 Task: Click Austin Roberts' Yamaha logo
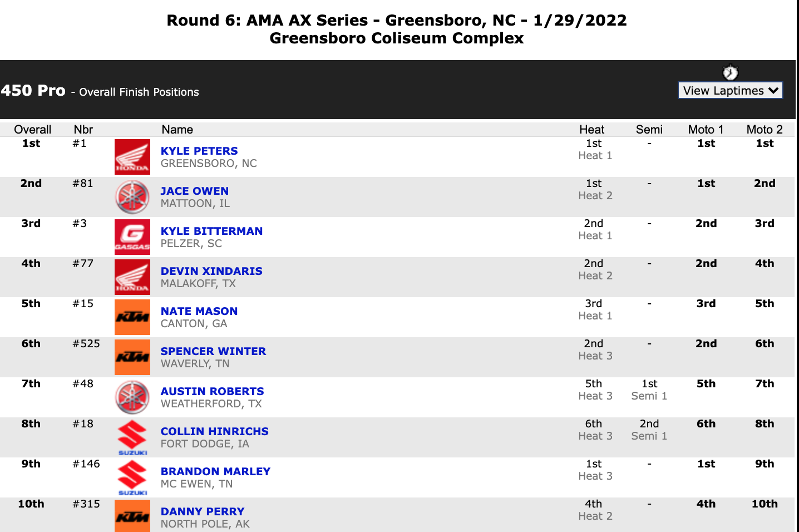pyautogui.click(x=132, y=397)
